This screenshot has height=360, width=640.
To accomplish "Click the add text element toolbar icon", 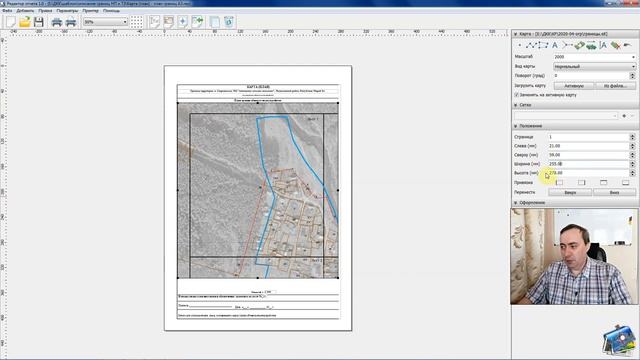I will click(x=154, y=22).
